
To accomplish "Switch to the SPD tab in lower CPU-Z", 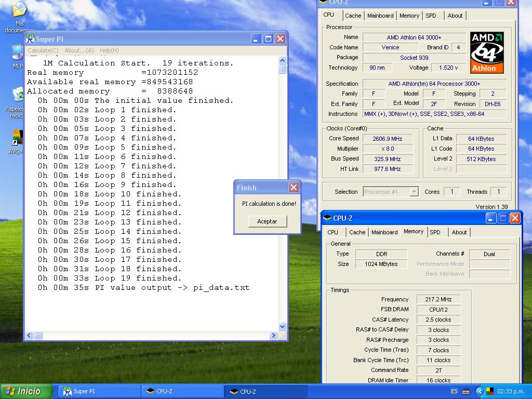I will (435, 232).
